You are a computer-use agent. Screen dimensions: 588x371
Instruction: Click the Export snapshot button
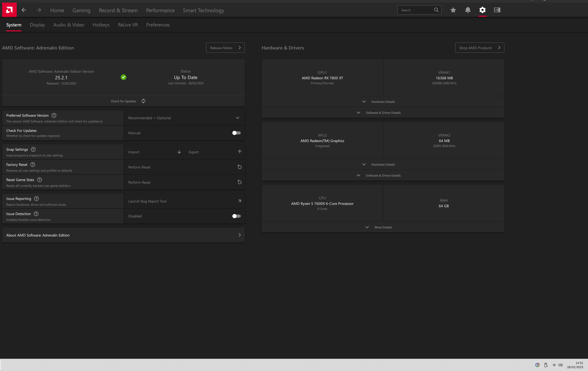pyautogui.click(x=215, y=152)
